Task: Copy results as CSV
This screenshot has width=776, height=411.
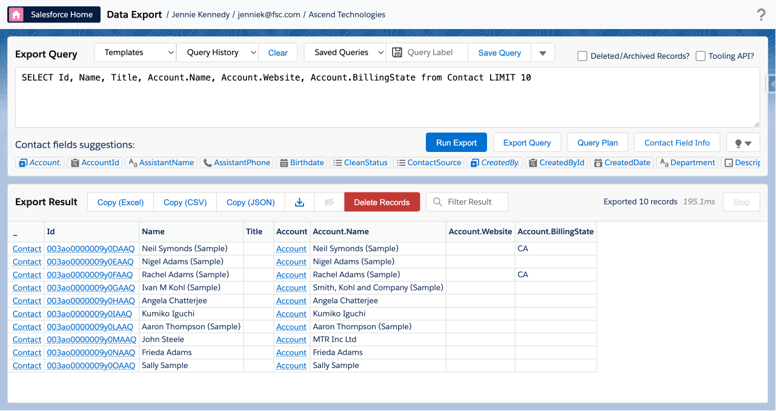Action: (185, 202)
